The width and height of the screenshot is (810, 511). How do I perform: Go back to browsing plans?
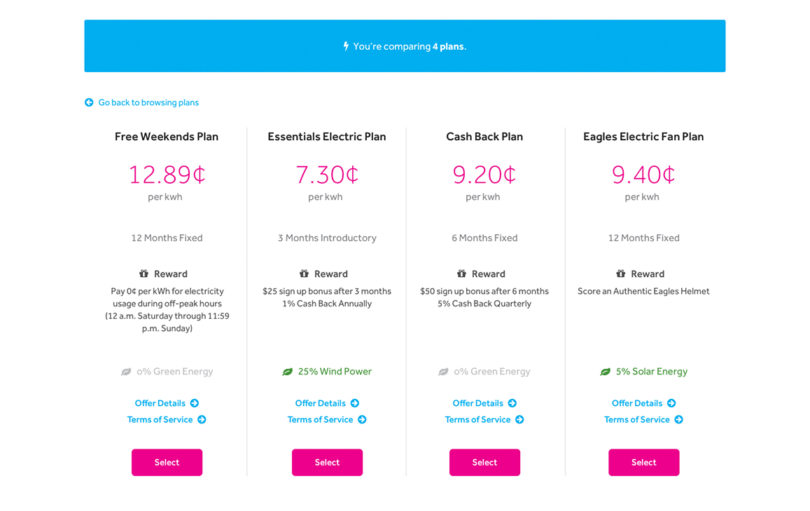(x=148, y=102)
